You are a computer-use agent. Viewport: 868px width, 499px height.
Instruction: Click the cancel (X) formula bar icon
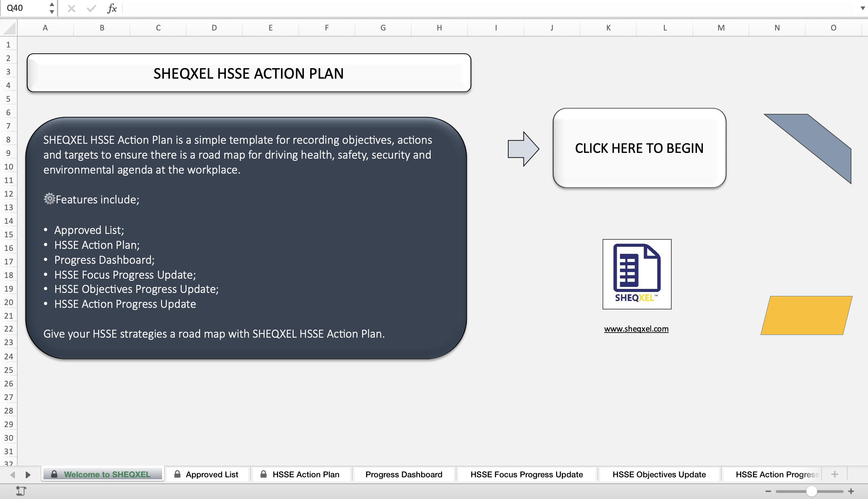pos(71,8)
